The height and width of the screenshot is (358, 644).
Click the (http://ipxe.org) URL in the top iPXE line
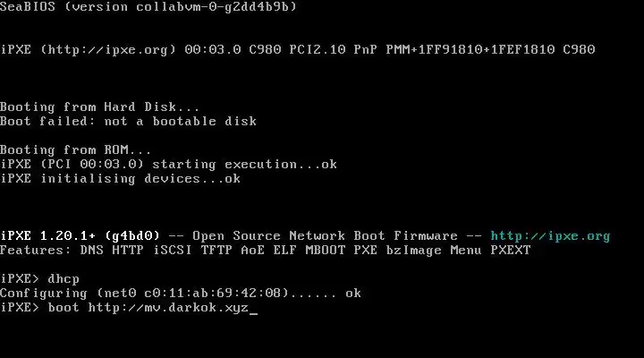tap(108, 50)
